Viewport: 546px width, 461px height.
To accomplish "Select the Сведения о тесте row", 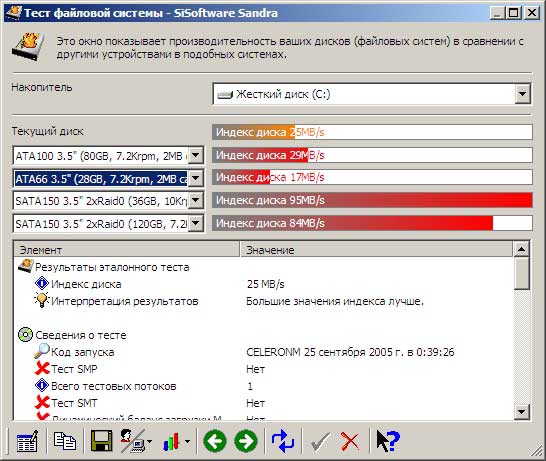I will click(x=264, y=335).
